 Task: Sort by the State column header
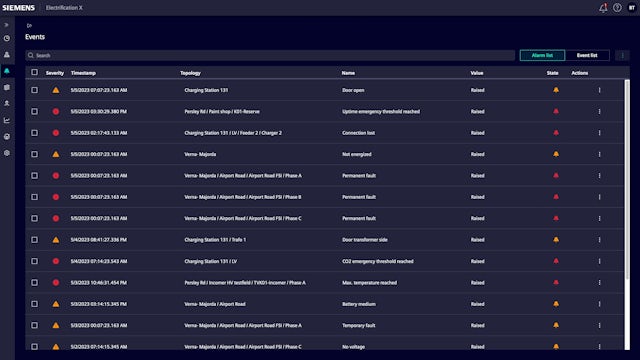point(552,73)
